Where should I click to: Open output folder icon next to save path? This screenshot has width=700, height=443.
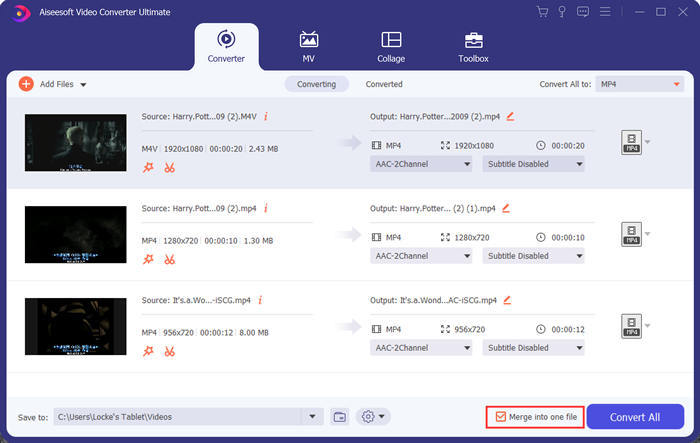click(340, 417)
